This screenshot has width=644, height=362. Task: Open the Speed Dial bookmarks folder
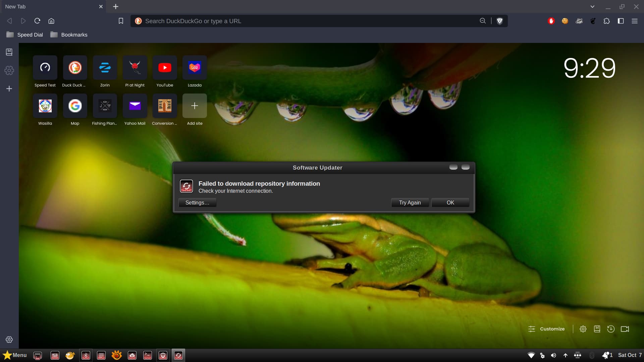point(25,35)
